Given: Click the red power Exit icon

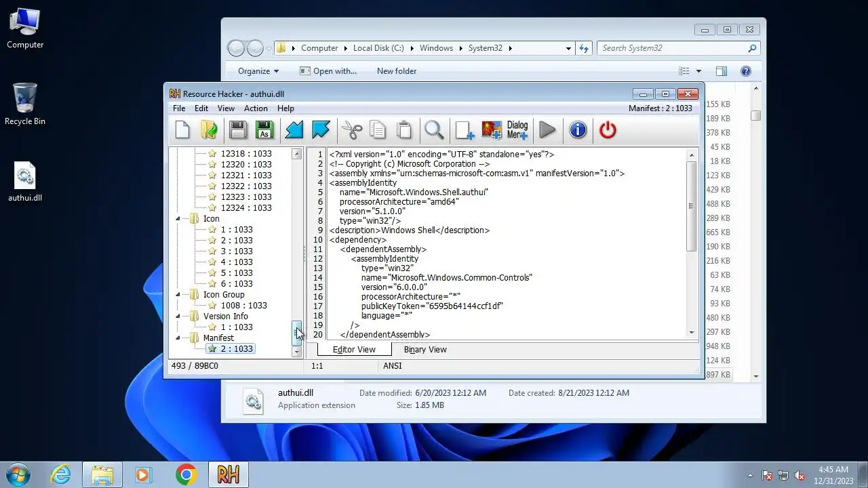Looking at the screenshot, I should tap(608, 129).
